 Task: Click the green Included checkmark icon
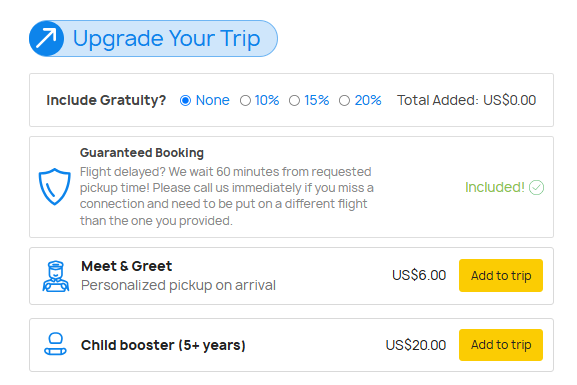point(536,187)
